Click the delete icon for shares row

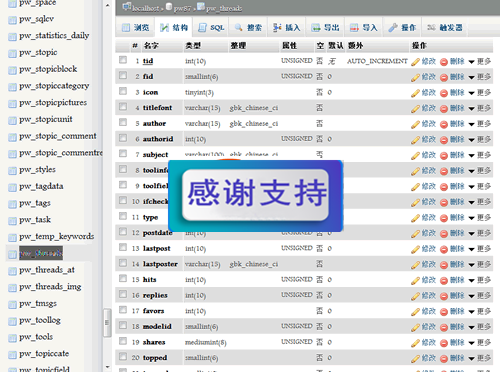pyautogui.click(x=444, y=343)
